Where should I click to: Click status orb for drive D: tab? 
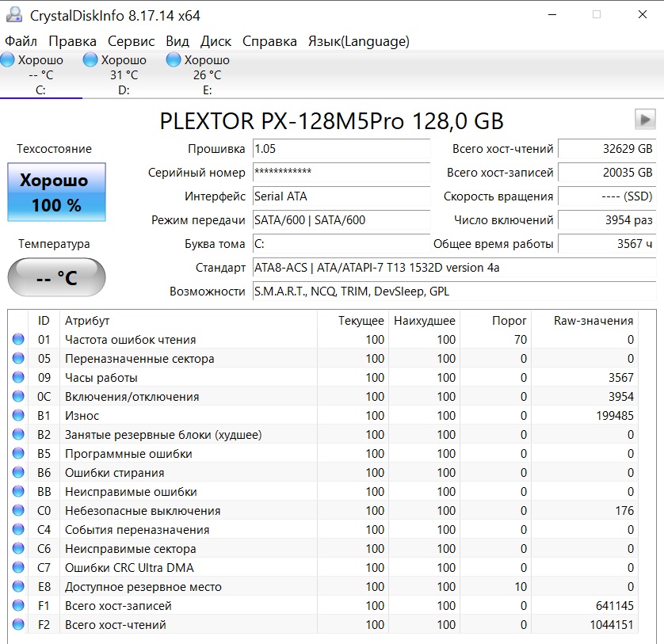pos(90,60)
